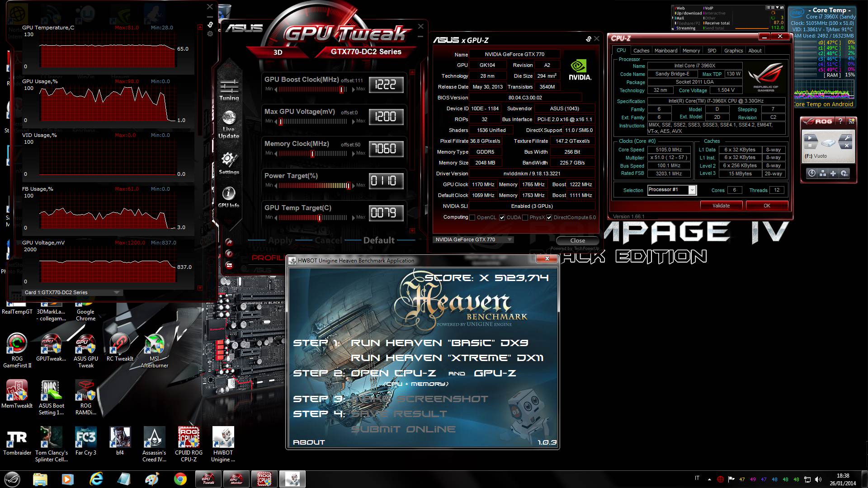Switch to the Graphics tab in CPU-Z
868x488 pixels.
point(733,51)
